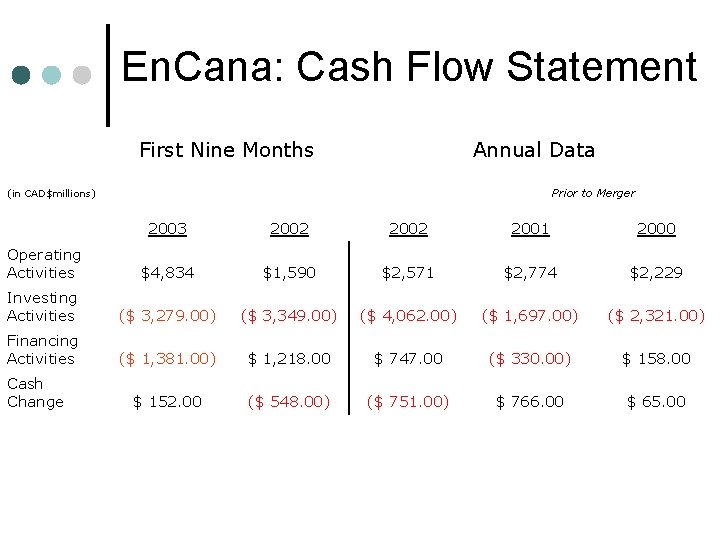The image size is (720, 540).
Task: Select the Financing Activities row label
Action: [x=42, y=349]
